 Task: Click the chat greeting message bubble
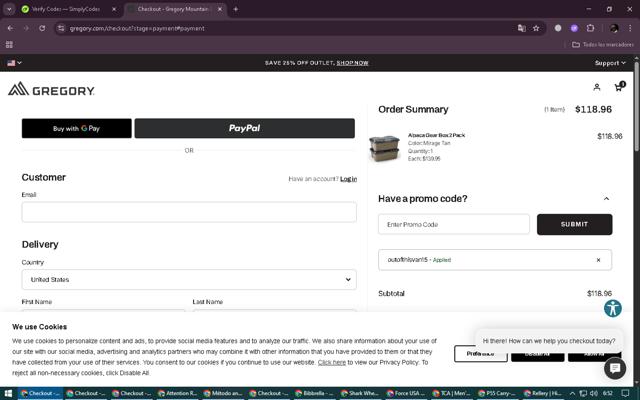549,341
